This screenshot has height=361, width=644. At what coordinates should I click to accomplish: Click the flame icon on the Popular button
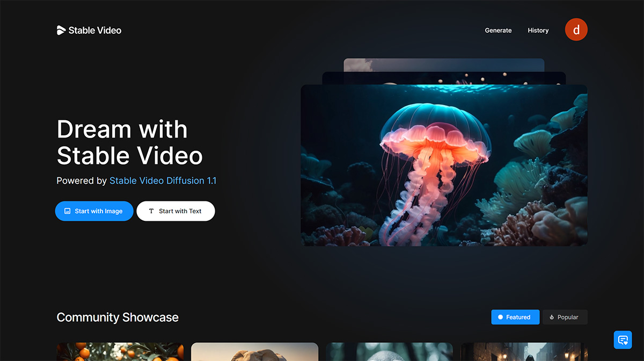click(x=552, y=317)
